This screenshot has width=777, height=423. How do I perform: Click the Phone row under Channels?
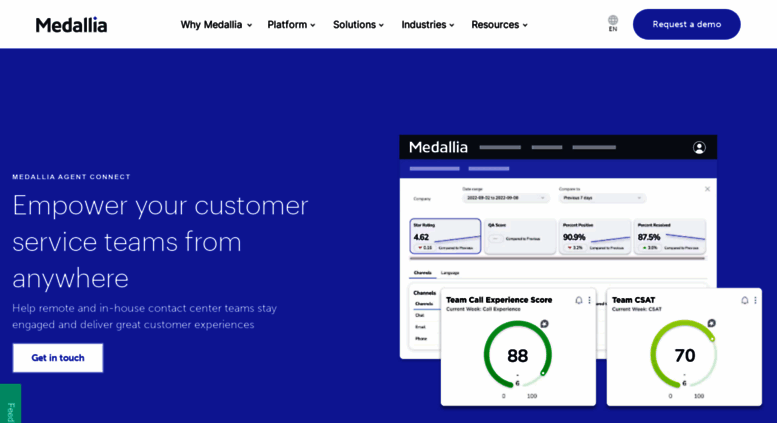coord(421,339)
